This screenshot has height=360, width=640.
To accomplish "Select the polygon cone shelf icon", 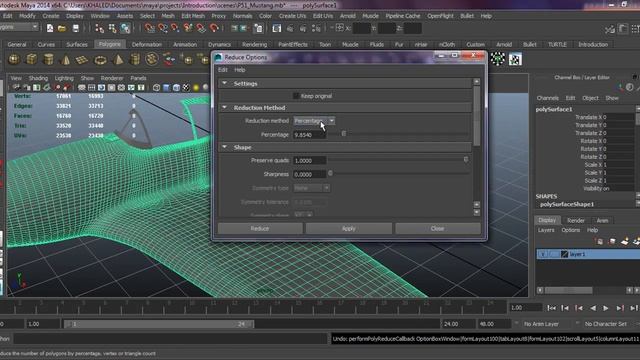I will (x=66, y=60).
